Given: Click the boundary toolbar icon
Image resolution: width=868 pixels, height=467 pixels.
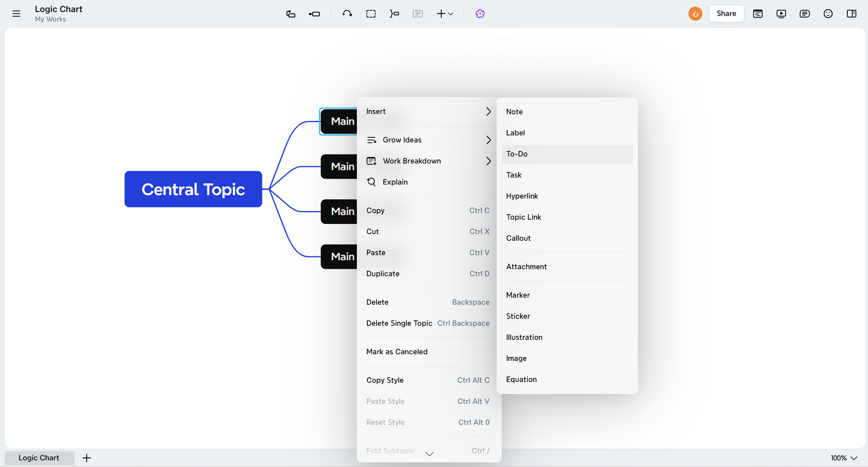Looking at the screenshot, I should pos(371,14).
